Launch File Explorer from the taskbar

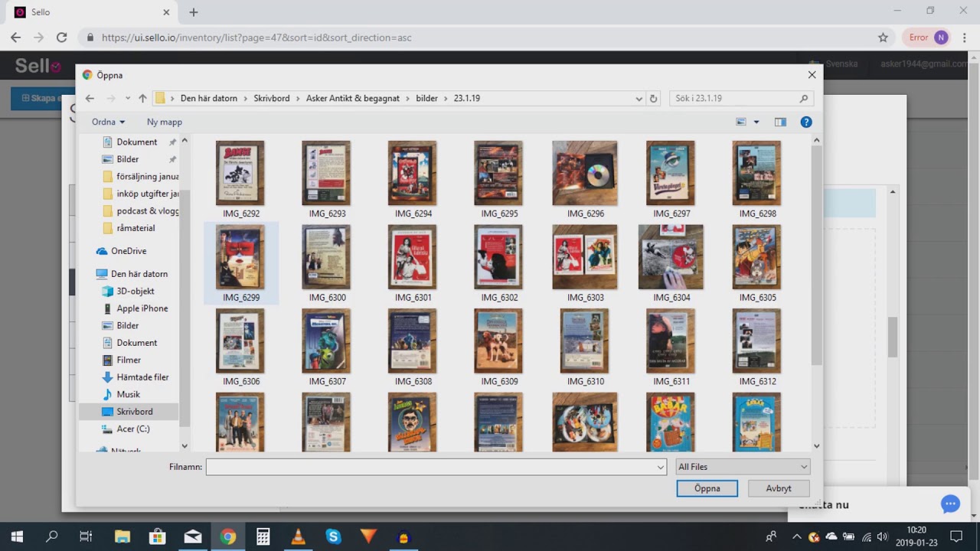pos(122,536)
